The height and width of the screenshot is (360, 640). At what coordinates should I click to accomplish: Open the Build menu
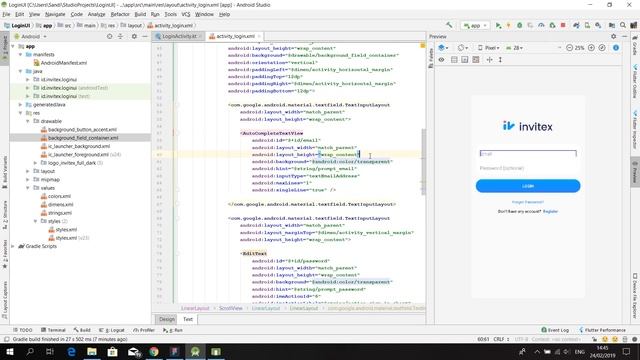[140, 14]
